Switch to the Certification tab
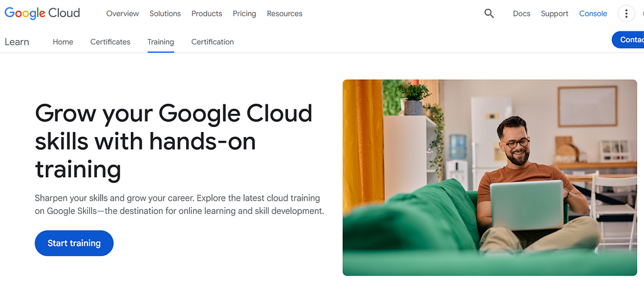644x293 pixels. 213,41
